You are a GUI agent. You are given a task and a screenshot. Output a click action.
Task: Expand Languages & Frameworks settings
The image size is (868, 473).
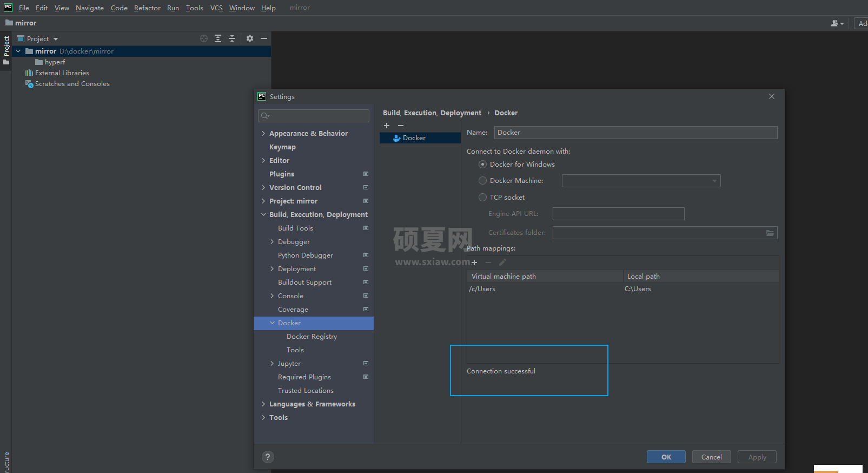pos(263,404)
